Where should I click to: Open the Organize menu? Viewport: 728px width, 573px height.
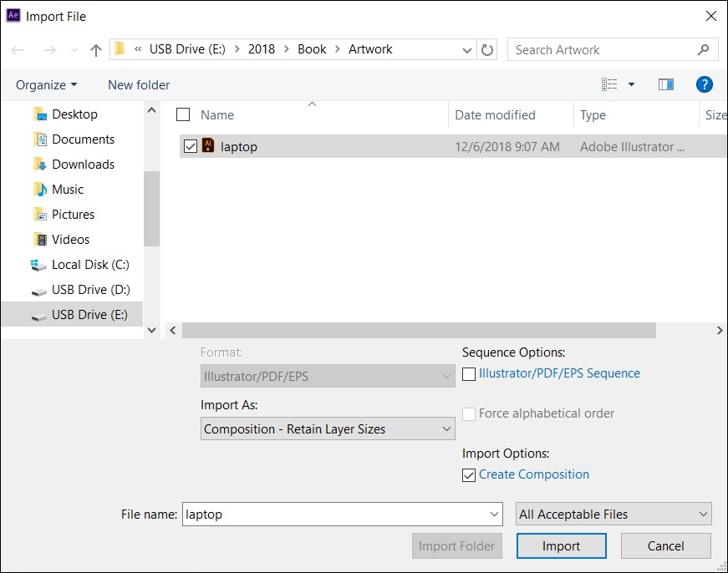(x=47, y=85)
